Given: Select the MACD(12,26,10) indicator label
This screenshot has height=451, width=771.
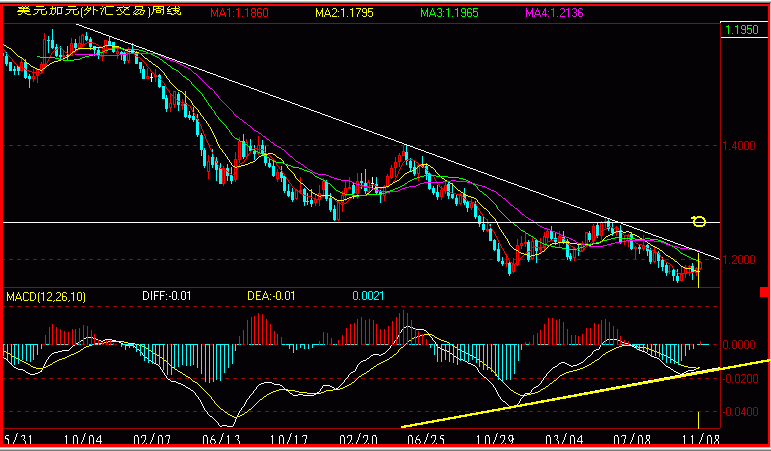Looking at the screenshot, I should point(46,297).
